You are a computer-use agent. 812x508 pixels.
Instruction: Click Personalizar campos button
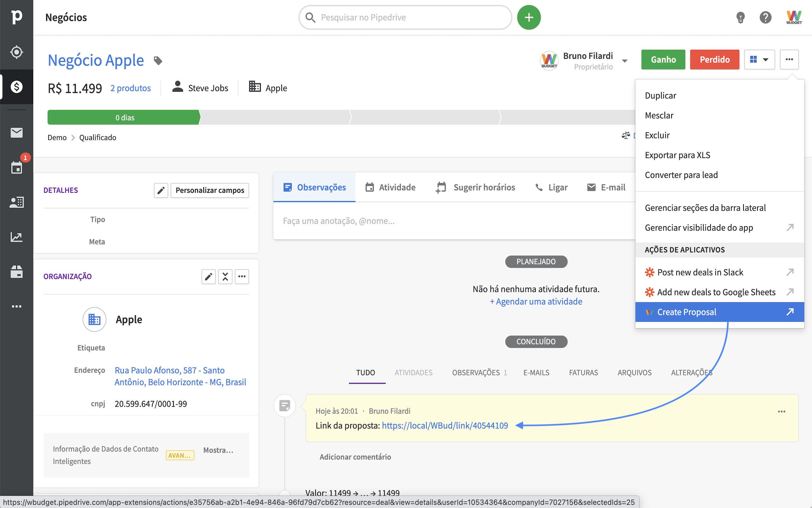(210, 190)
